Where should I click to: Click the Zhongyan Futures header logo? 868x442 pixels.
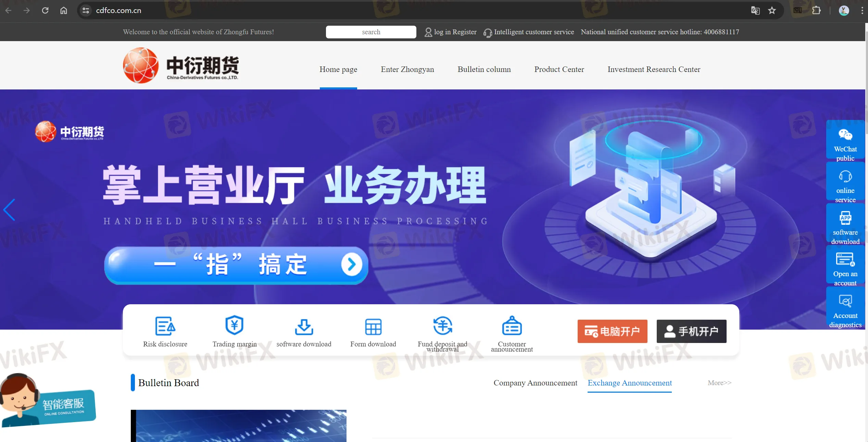[181, 66]
